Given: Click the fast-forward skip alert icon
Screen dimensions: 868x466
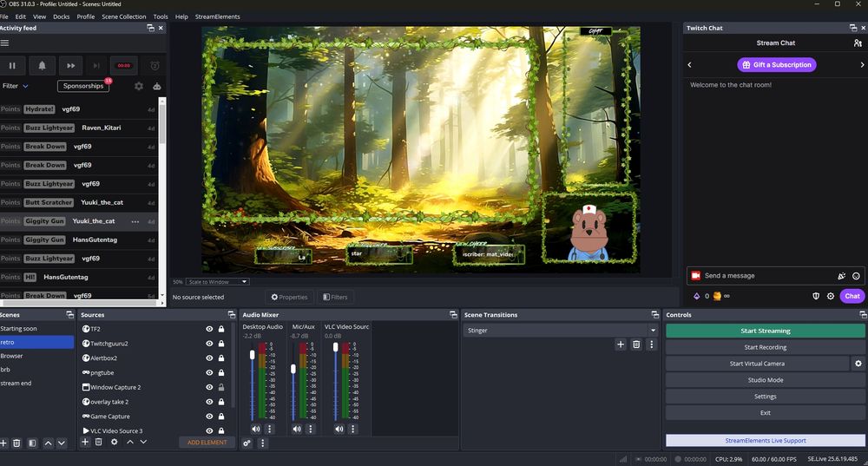Looking at the screenshot, I should click(x=70, y=65).
